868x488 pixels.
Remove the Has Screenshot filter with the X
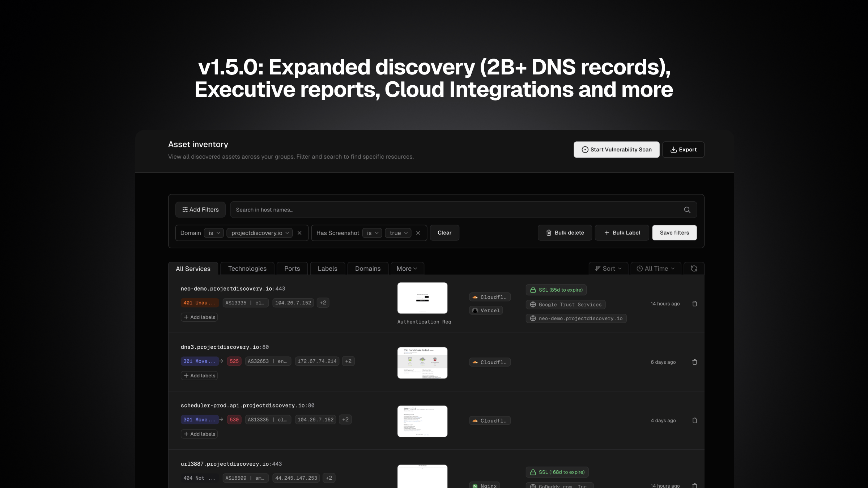pos(418,233)
